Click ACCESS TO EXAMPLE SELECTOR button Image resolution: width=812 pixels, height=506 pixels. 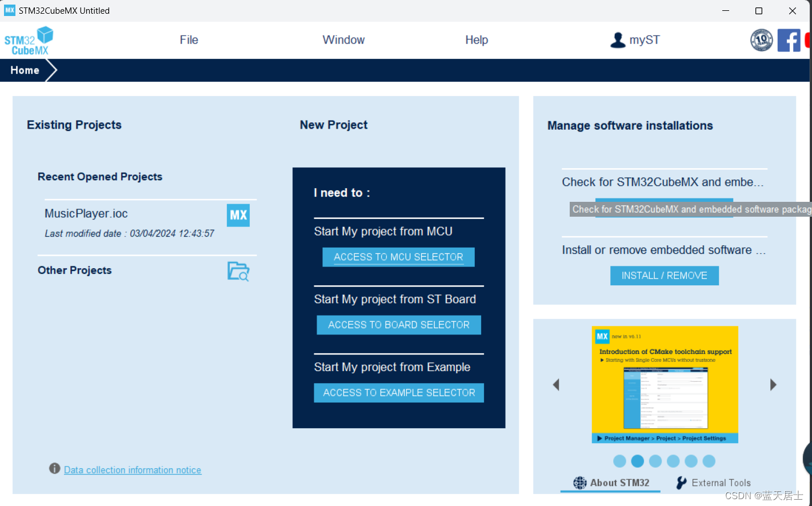click(x=399, y=393)
